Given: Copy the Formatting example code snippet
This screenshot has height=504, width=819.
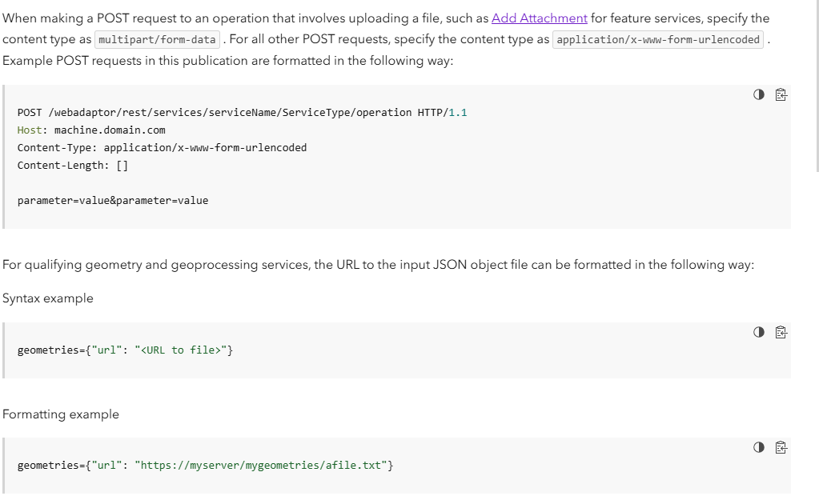Looking at the screenshot, I should 781,447.
